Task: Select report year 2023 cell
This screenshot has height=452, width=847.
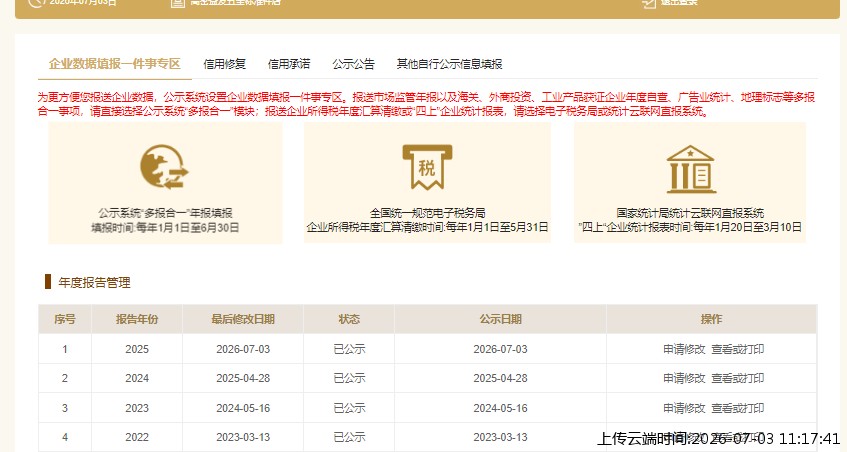Action: point(137,408)
